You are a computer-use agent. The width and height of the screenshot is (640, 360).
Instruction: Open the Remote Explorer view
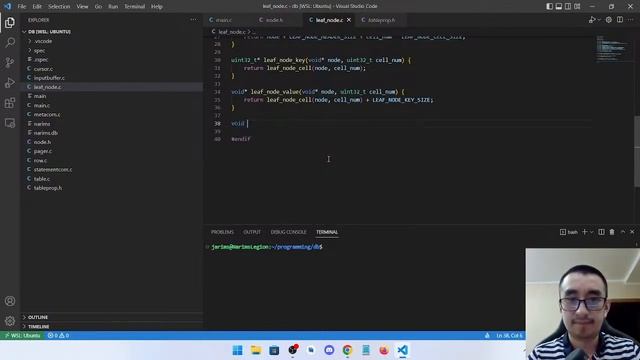[x=10, y=123]
